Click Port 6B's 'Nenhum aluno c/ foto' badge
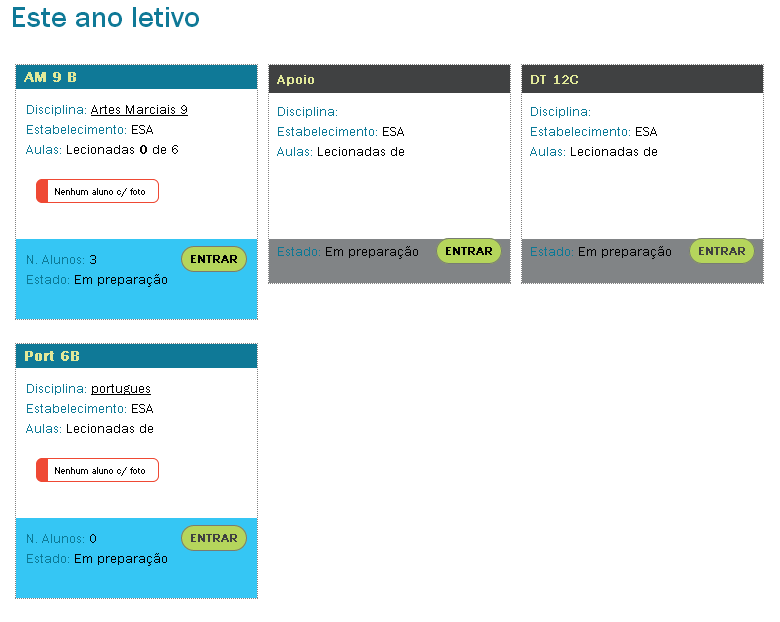Image resolution: width=780 pixels, height=622 pixels. click(98, 470)
